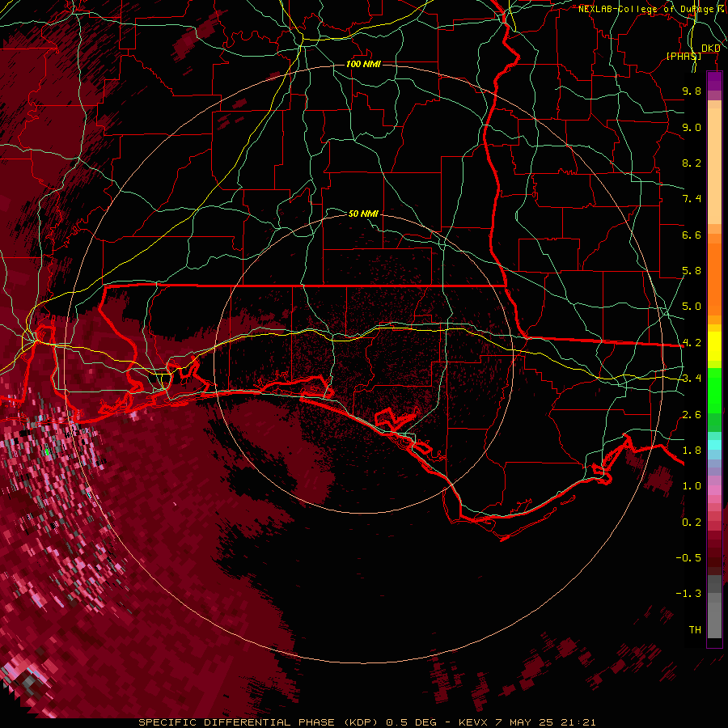Click the 8.2 scale value
Image resolution: width=728 pixels, height=728 pixels.
coord(692,163)
